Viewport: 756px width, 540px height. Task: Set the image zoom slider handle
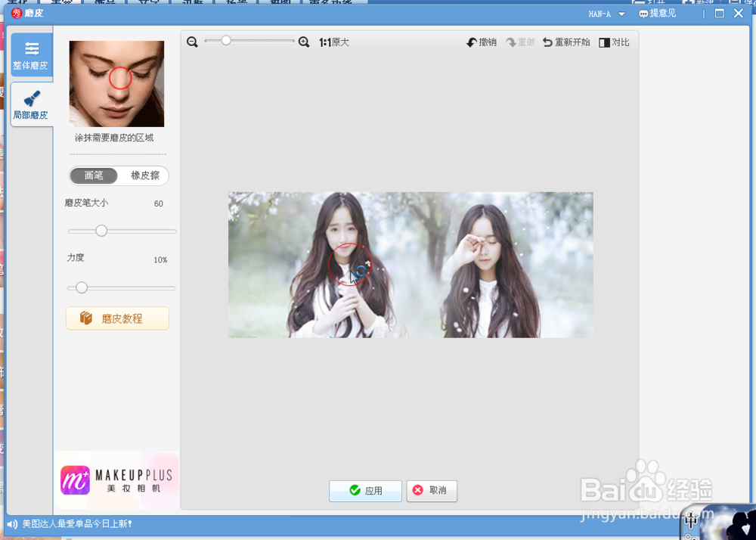(225, 41)
